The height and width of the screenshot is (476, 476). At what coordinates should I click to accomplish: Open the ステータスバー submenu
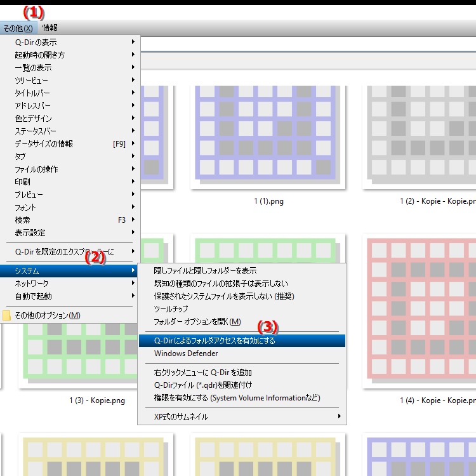70,131
